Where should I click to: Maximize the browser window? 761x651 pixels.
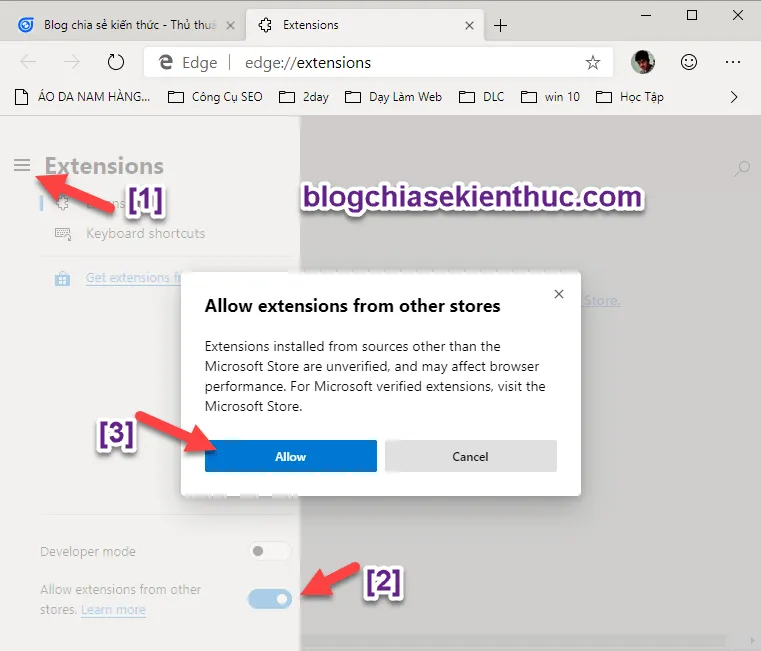[x=692, y=16]
